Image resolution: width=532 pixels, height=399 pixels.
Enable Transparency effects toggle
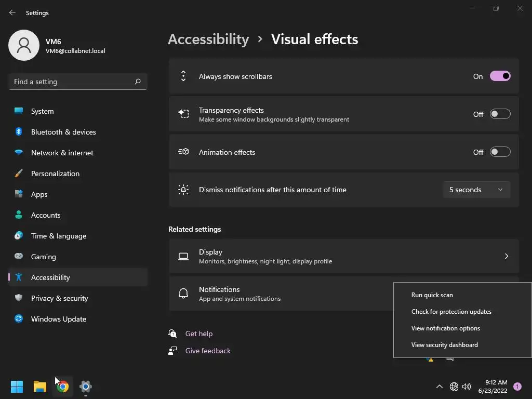tap(500, 114)
